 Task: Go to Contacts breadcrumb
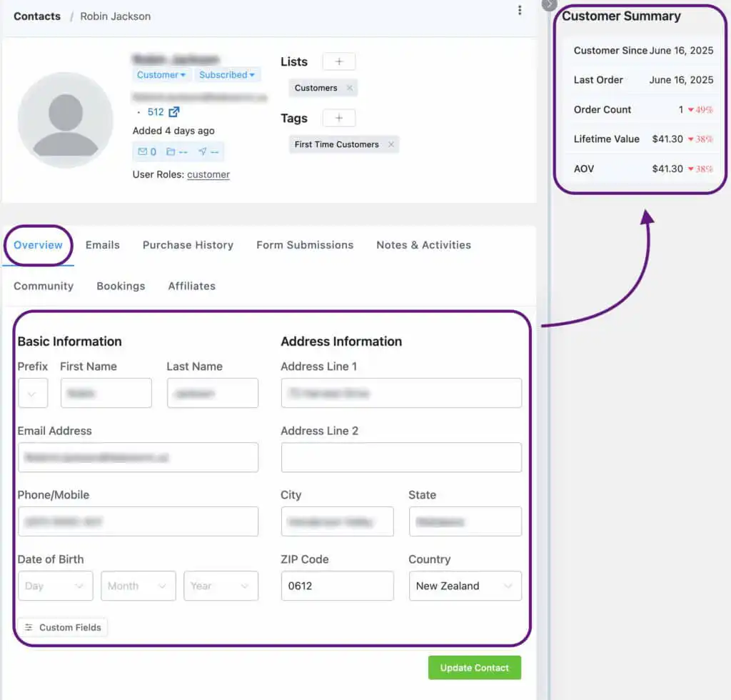pyautogui.click(x=37, y=16)
